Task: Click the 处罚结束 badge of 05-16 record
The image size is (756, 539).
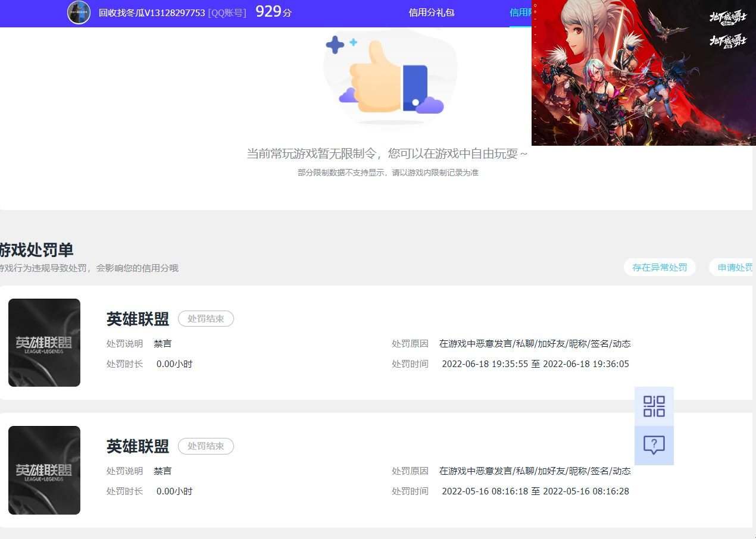Action: pos(206,446)
